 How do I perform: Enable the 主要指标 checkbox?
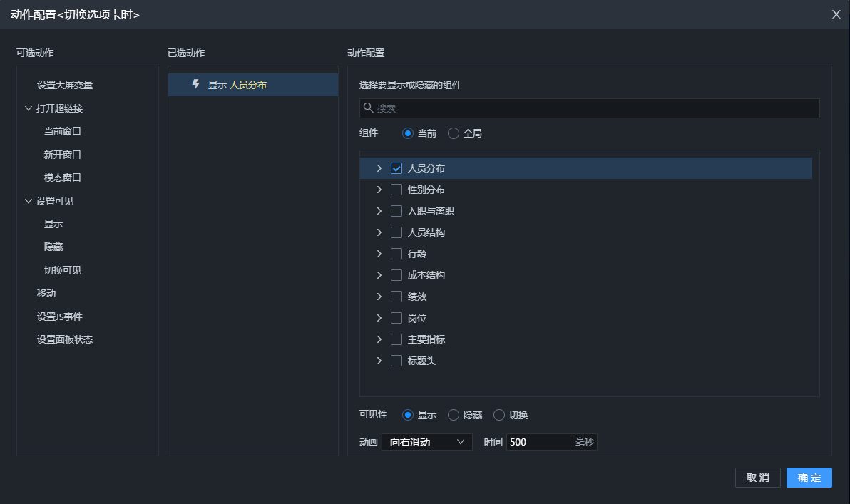(x=396, y=339)
